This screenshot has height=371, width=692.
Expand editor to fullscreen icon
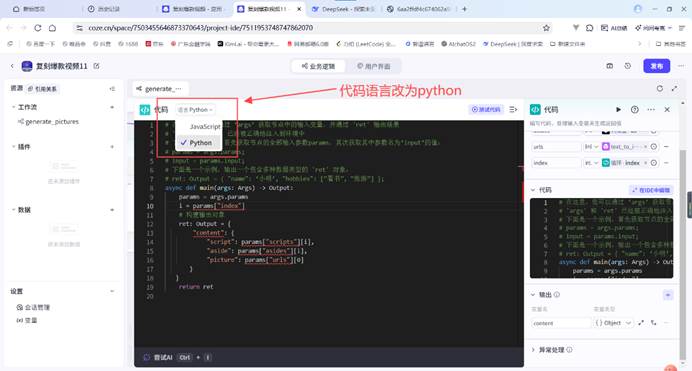[674, 89]
